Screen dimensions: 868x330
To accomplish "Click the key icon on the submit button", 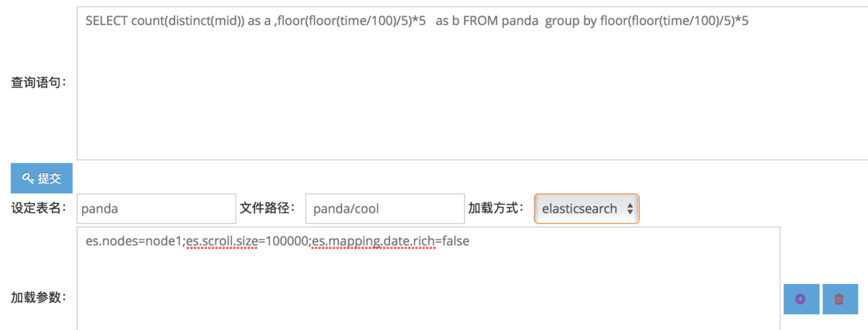I will point(28,179).
